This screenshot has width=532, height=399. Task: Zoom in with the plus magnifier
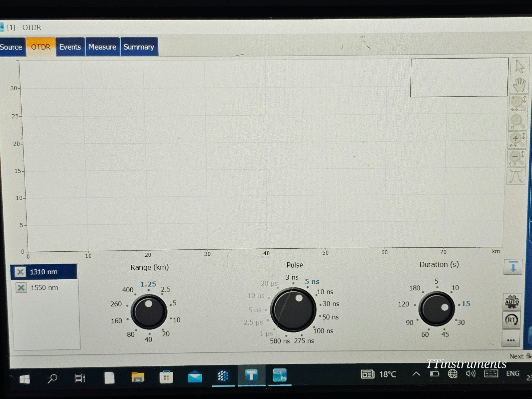click(x=517, y=140)
